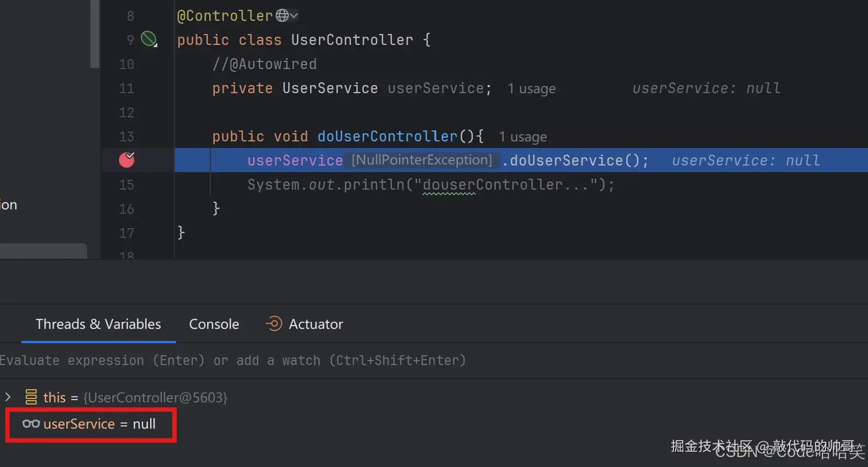Switch to the Threads & Variables tab
Viewport: 868px width, 467px height.
[x=99, y=324]
